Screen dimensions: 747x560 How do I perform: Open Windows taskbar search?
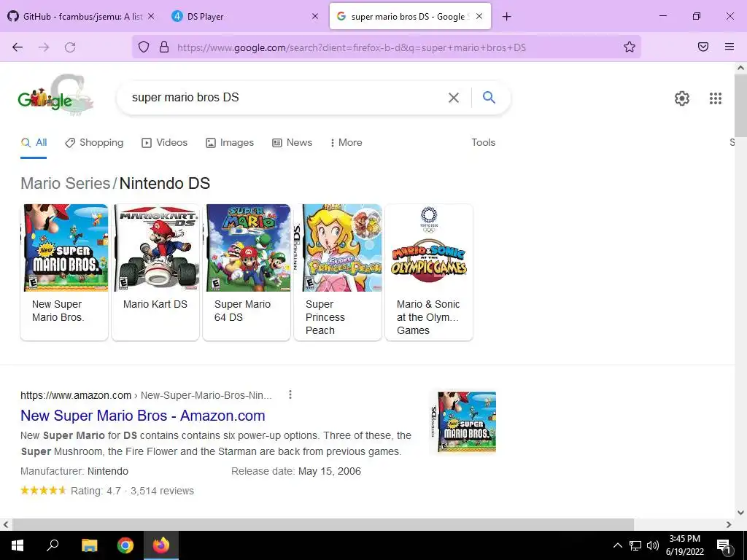[x=53, y=545]
